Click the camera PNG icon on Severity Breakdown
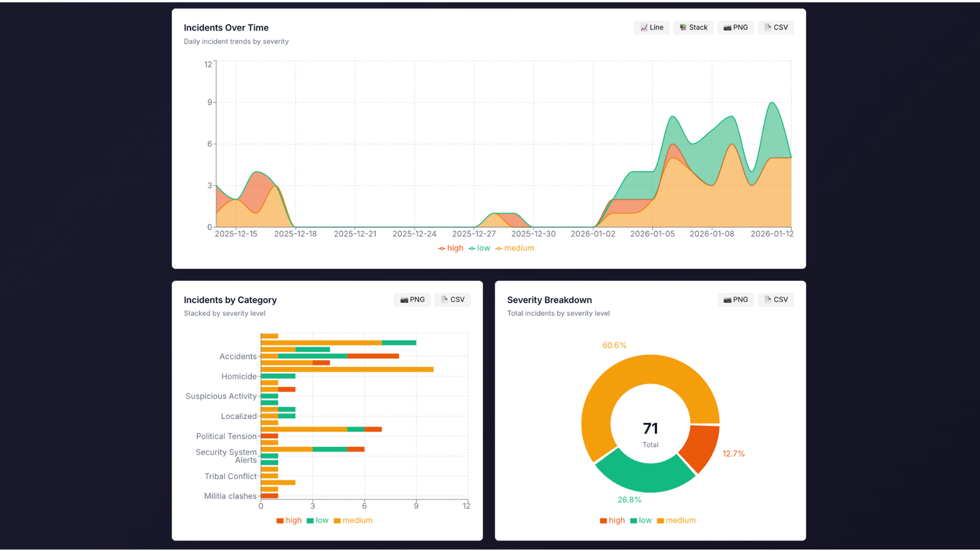Screen dimensions: 980x551 [x=727, y=299]
